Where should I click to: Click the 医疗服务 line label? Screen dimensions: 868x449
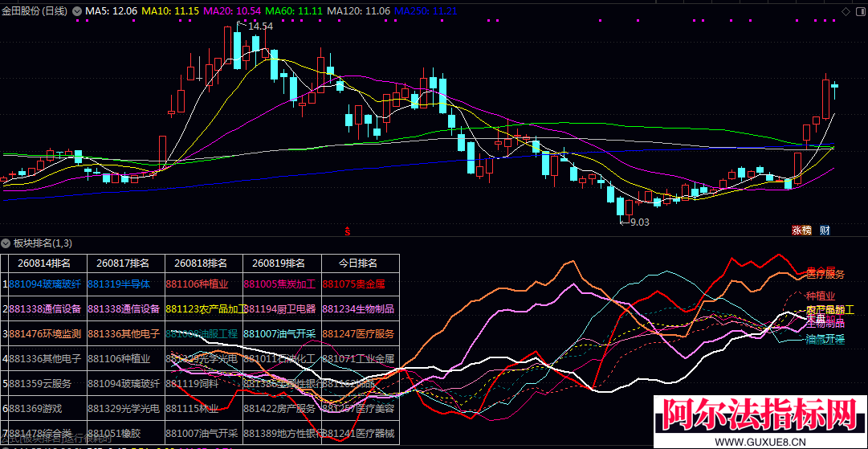click(825, 275)
